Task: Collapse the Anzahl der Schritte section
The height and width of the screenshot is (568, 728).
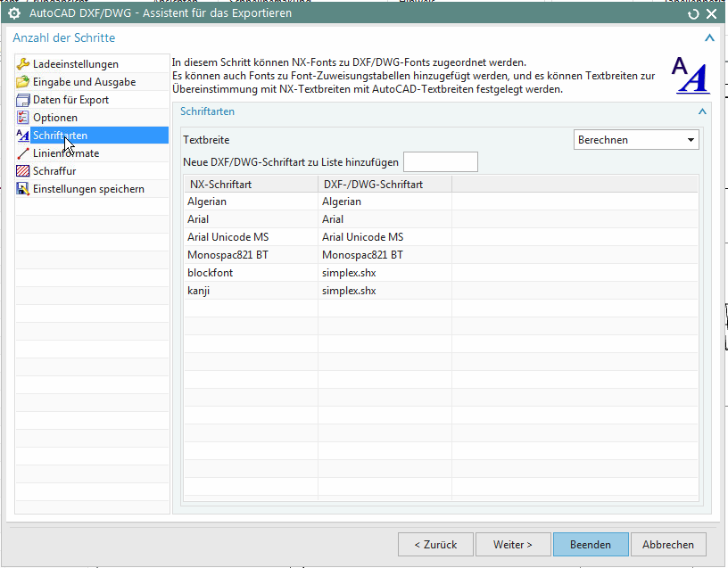Action: 709,38
